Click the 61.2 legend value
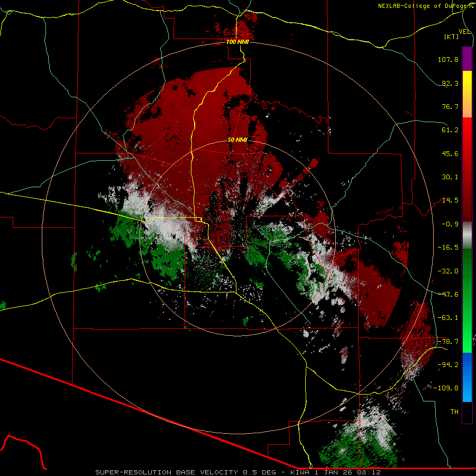The image size is (476, 476). (x=450, y=130)
